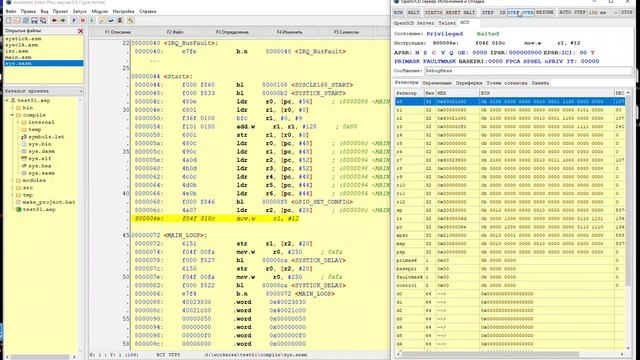The height and width of the screenshot is (360, 640).
Task: Open the Файл menu
Action: pyautogui.click(x=11, y=11)
